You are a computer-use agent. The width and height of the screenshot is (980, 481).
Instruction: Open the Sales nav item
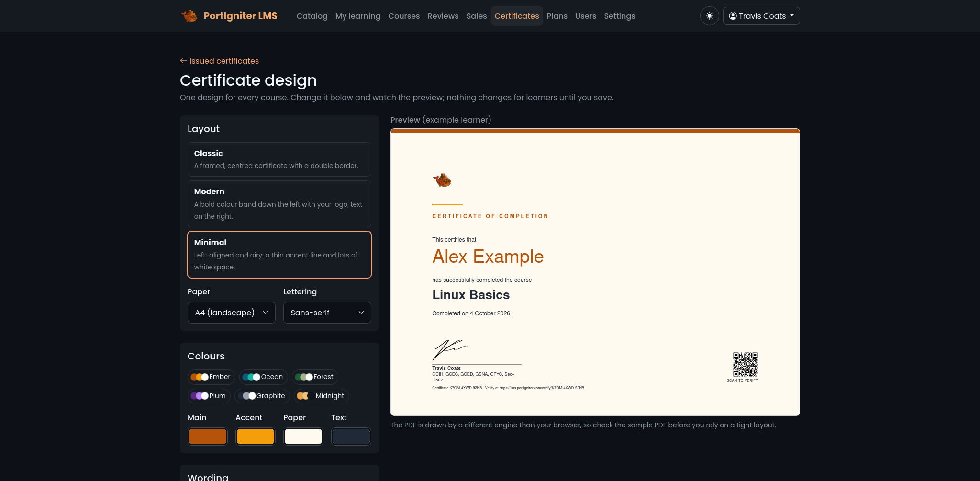click(x=477, y=16)
